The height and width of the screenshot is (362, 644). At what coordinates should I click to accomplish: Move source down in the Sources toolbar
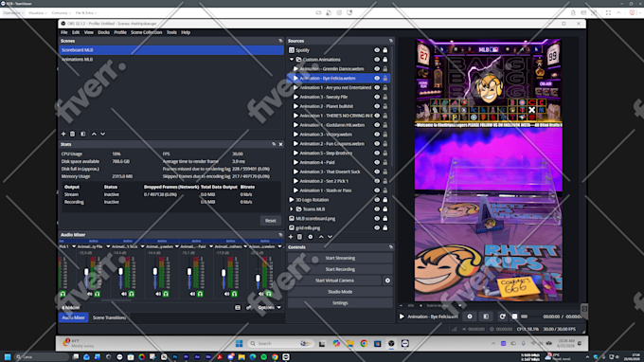[330, 237]
